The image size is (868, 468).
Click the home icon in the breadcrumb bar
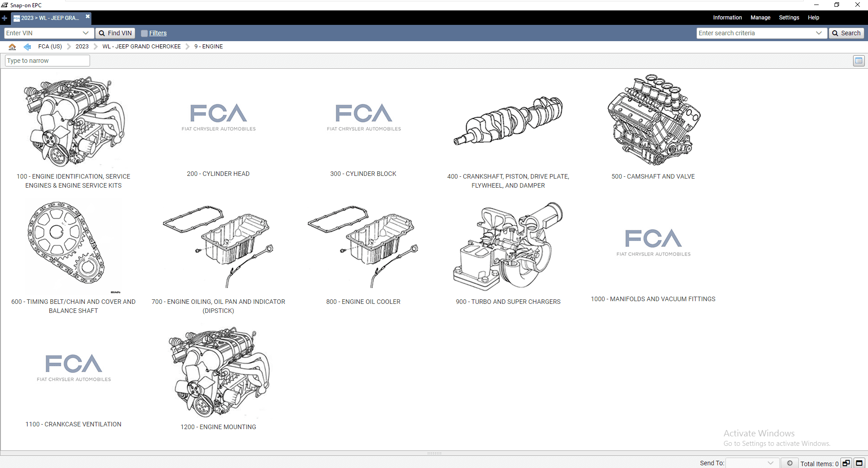[x=12, y=46]
